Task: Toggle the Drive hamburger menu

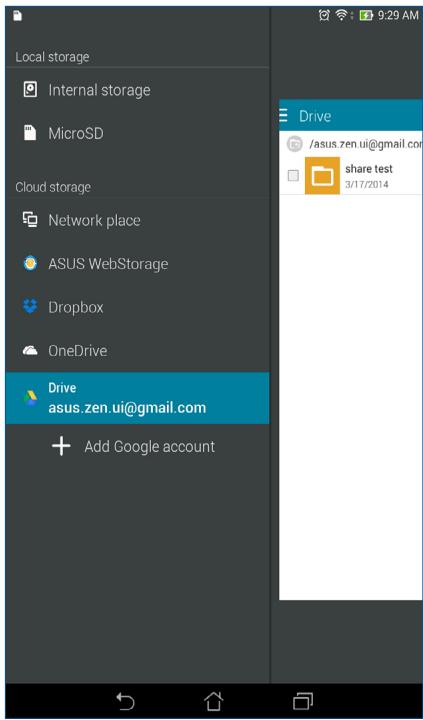Action: [x=283, y=116]
